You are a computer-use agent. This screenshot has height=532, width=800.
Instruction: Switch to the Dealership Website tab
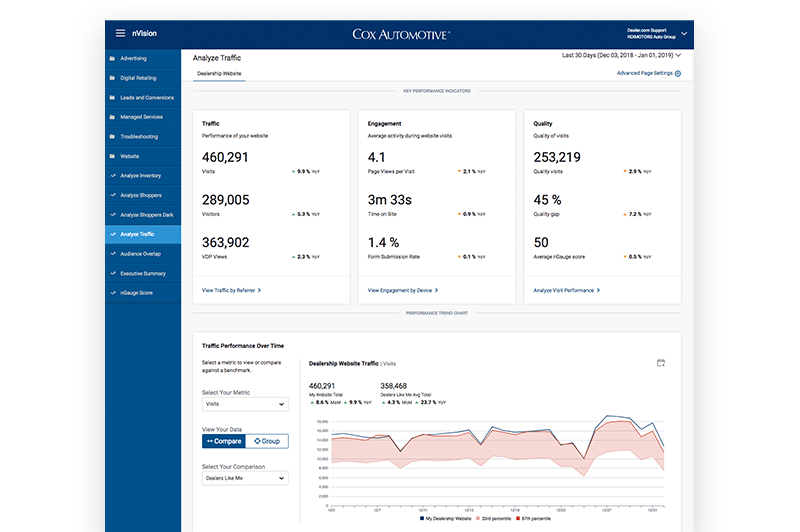[219, 73]
